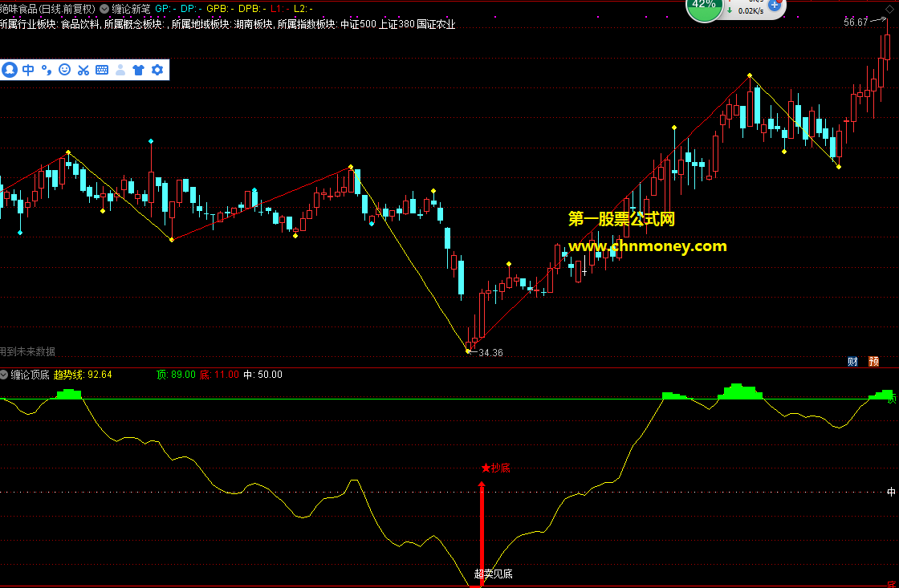The image size is (899, 588).
Task: Click the faded user account icon
Action: click(120, 70)
